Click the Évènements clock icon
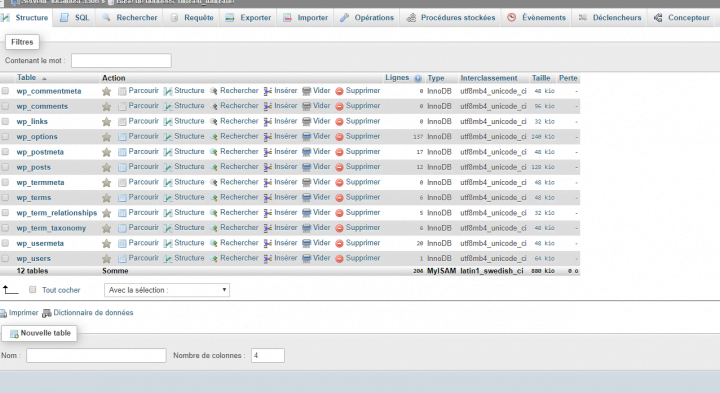 512,17
